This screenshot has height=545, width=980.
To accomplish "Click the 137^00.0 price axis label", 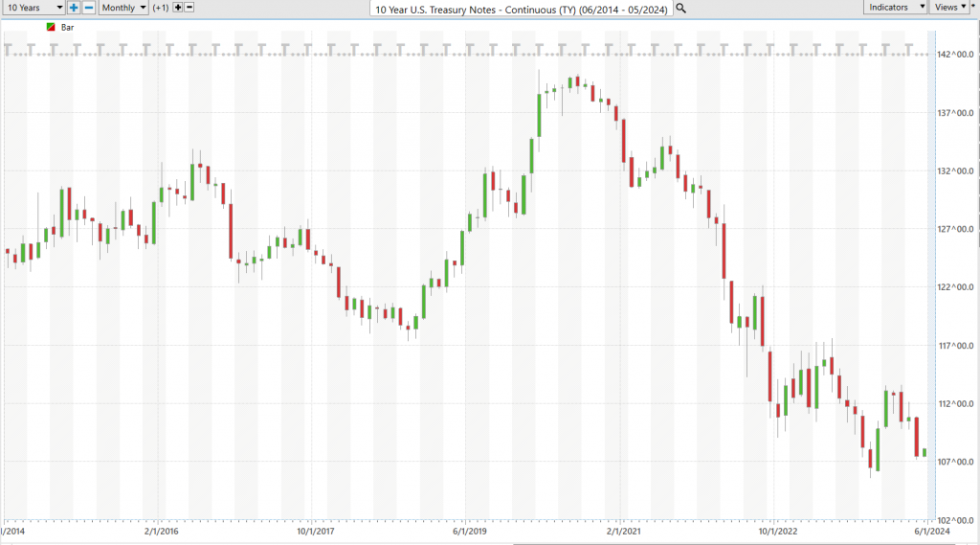I will click(955, 113).
